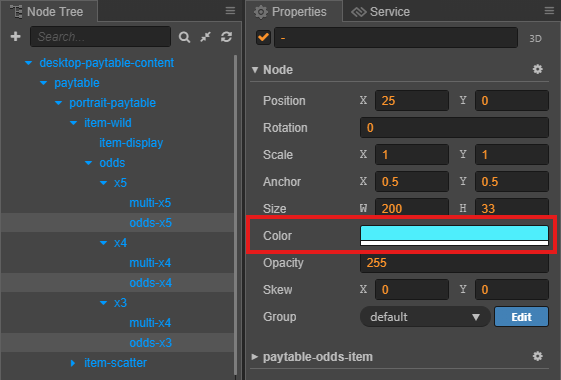Click the Scale X field
This screenshot has height=380, width=561.
(x=412, y=155)
